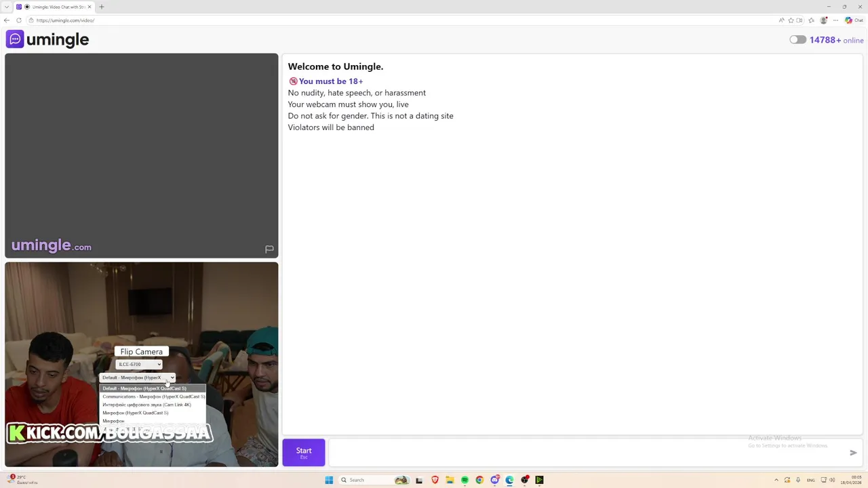Screen dimensions: 868x488
Task: Click the browser profile avatar icon
Action: [823, 20]
